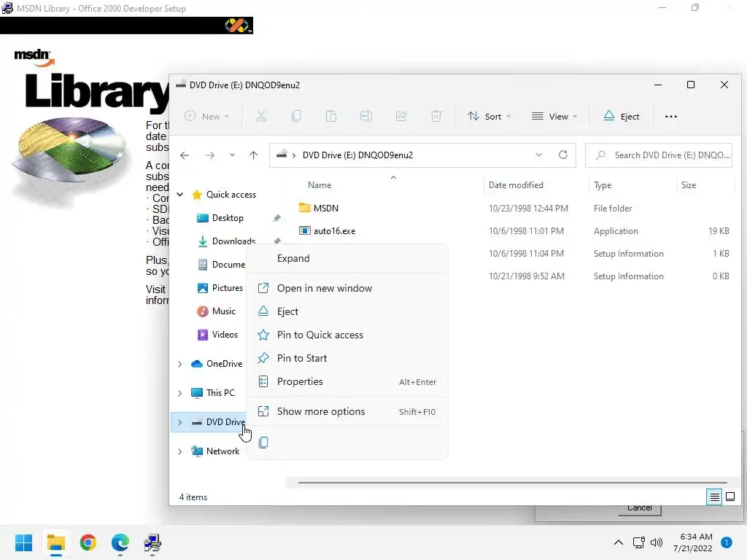Click the copy icon at context menu bottom
Viewport: 747px width, 560px height.
[x=263, y=443]
